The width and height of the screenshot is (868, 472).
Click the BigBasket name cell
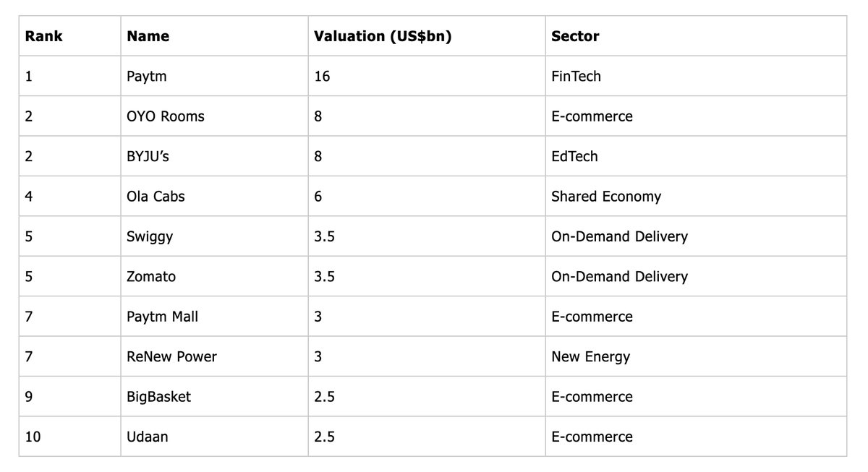(159, 397)
